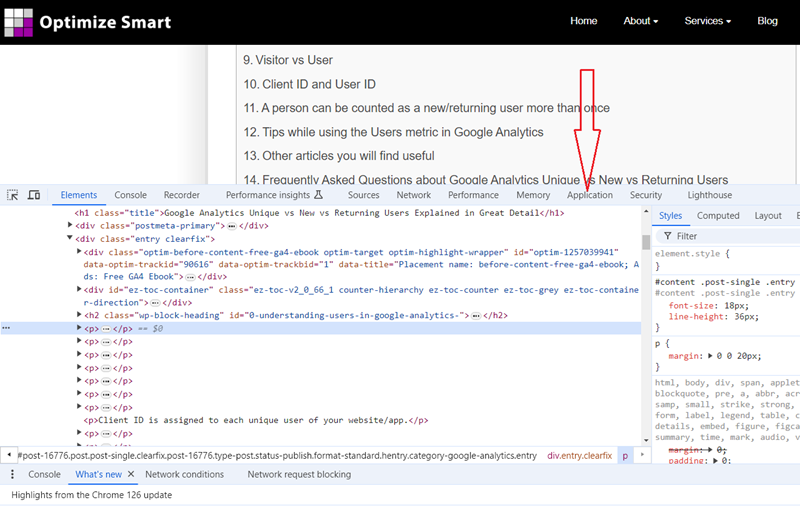Open the Network conditions drawer tab
The height and width of the screenshot is (509, 800).
(x=185, y=474)
